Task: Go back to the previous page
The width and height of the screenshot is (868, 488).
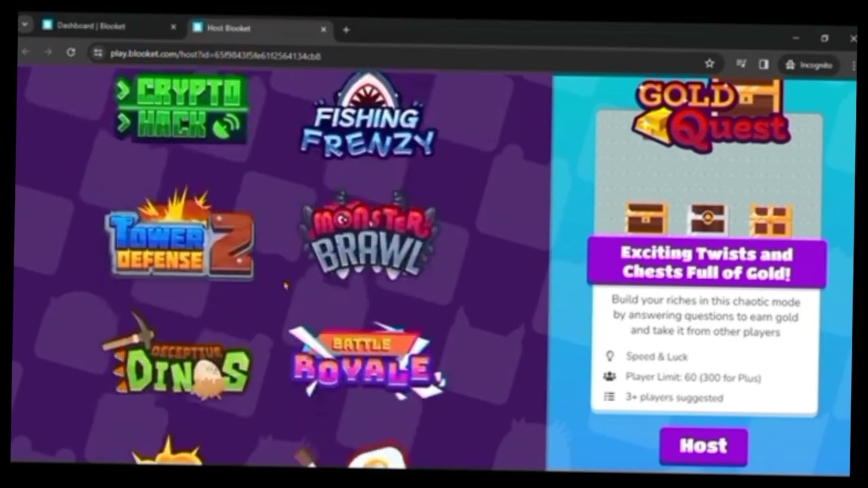Action: point(26,52)
